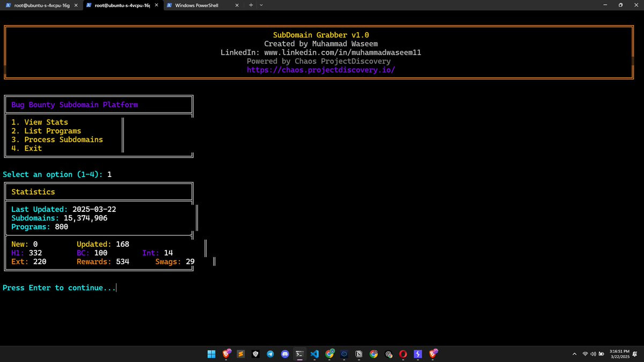This screenshot has height=362, width=644.
Task: Open Opera browser from the taskbar
Action: click(x=403, y=354)
